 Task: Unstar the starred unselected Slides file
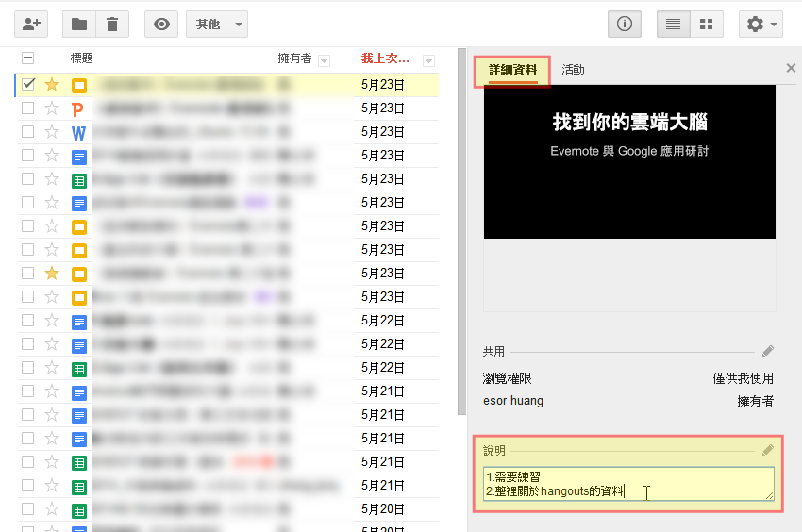(x=52, y=274)
